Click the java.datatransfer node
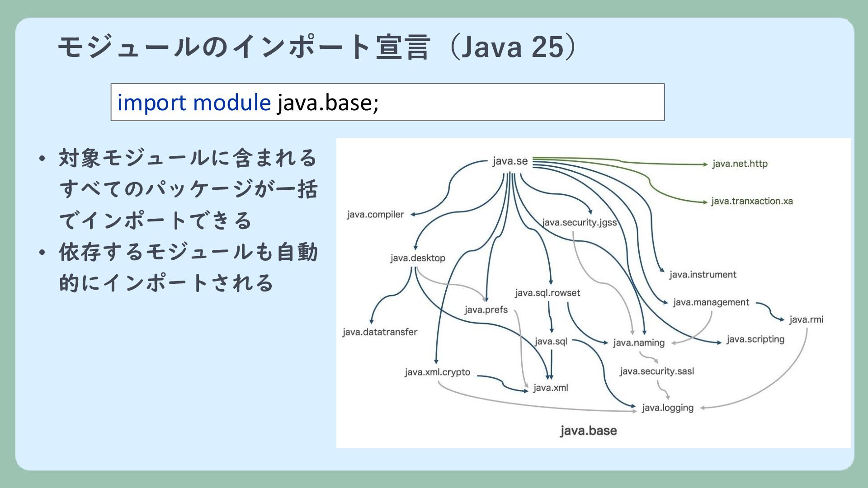Image resolution: width=868 pixels, height=488 pixels. tap(380, 332)
